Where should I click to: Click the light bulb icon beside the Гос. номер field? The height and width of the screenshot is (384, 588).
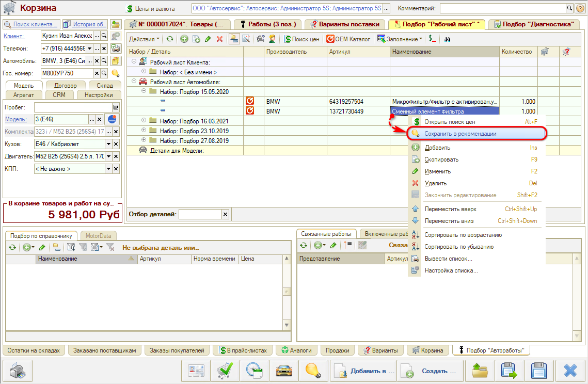click(116, 73)
